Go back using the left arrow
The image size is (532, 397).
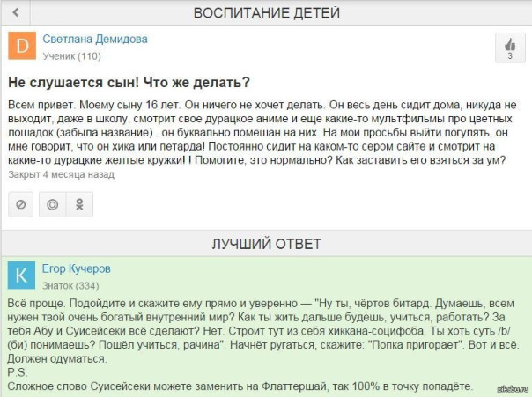point(16,12)
